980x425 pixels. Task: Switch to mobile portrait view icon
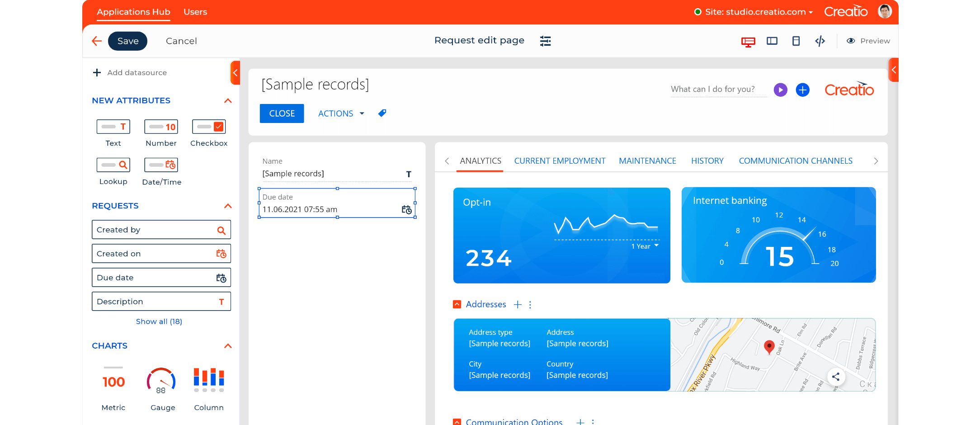[796, 41]
